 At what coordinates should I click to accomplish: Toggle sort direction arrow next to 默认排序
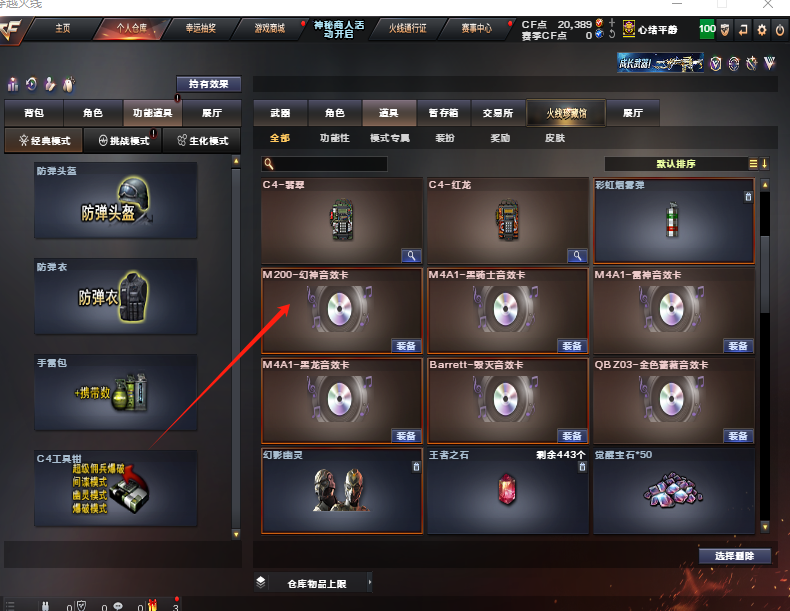coord(764,164)
